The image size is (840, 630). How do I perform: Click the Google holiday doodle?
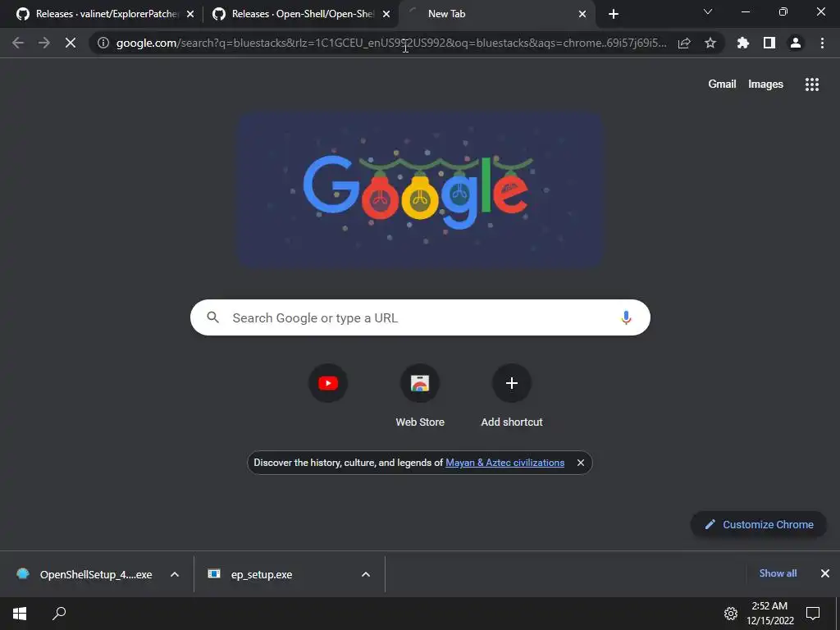click(x=420, y=190)
